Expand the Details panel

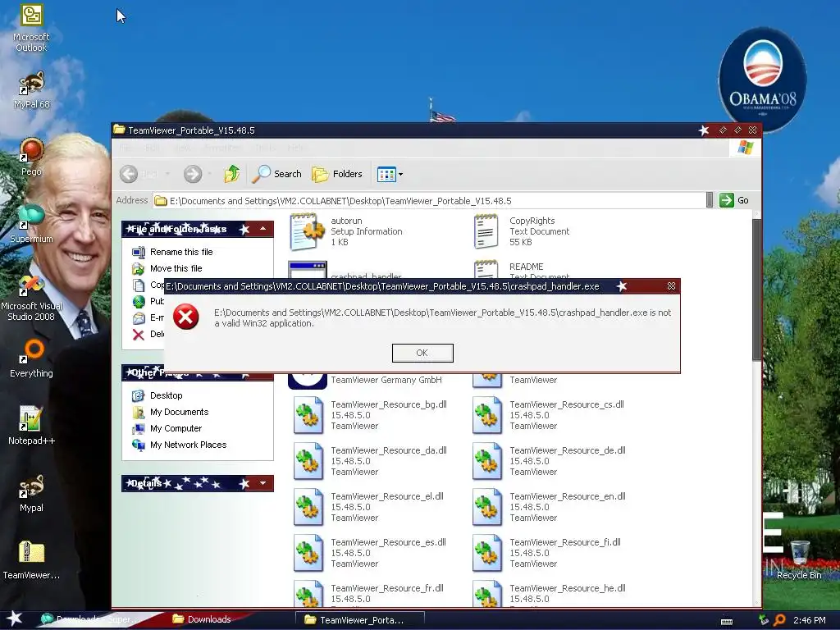(263, 483)
